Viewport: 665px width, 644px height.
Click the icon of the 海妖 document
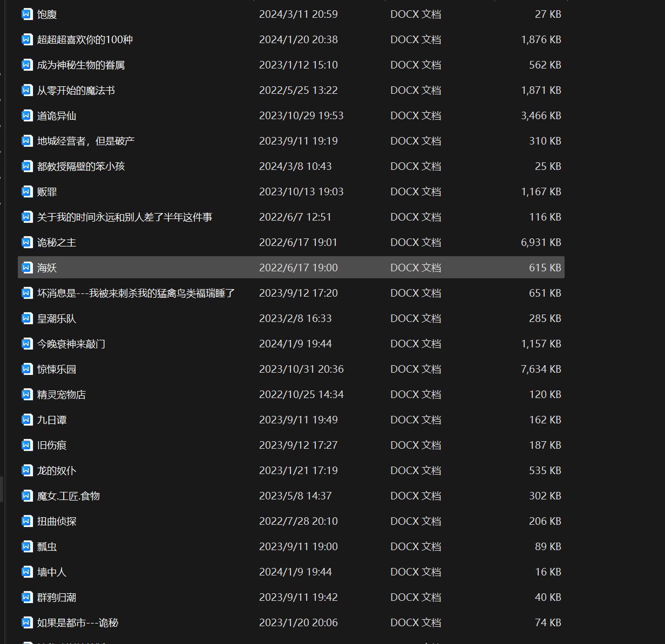coord(27,268)
